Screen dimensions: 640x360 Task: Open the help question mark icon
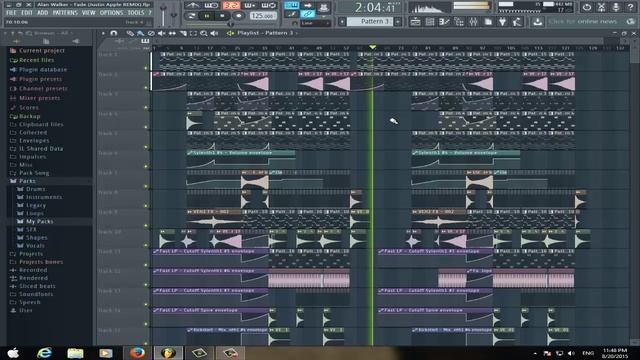point(631,7)
